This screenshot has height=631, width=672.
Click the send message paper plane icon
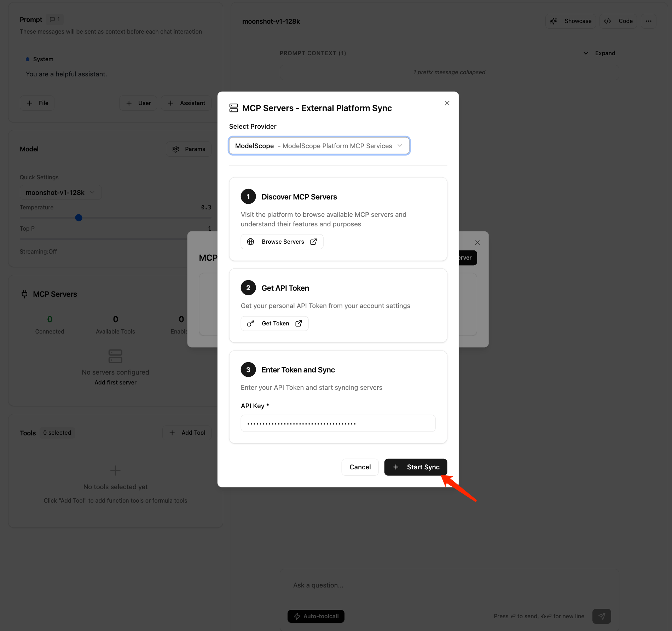[602, 616]
